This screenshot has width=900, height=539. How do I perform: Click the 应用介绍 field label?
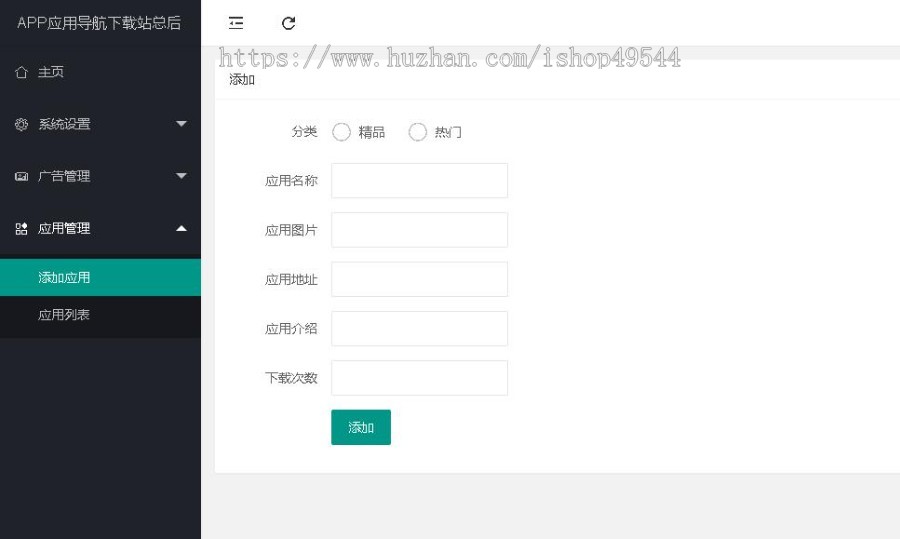pos(291,329)
